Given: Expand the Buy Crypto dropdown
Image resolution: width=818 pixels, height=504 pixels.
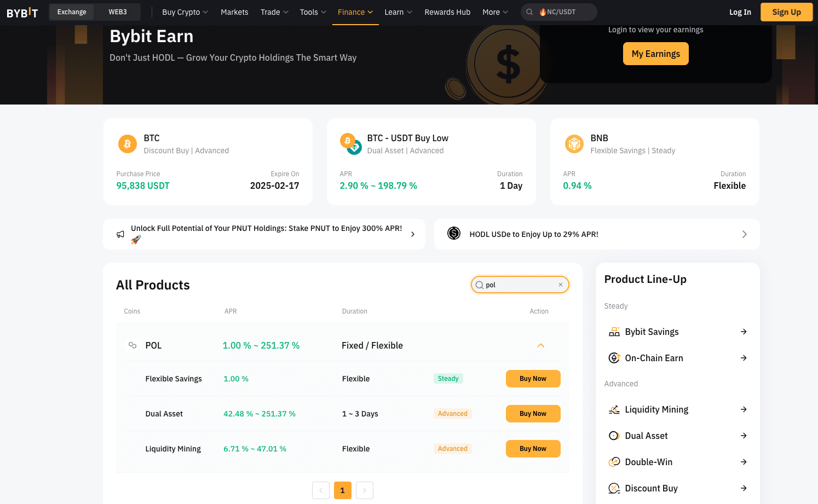Looking at the screenshot, I should point(185,12).
